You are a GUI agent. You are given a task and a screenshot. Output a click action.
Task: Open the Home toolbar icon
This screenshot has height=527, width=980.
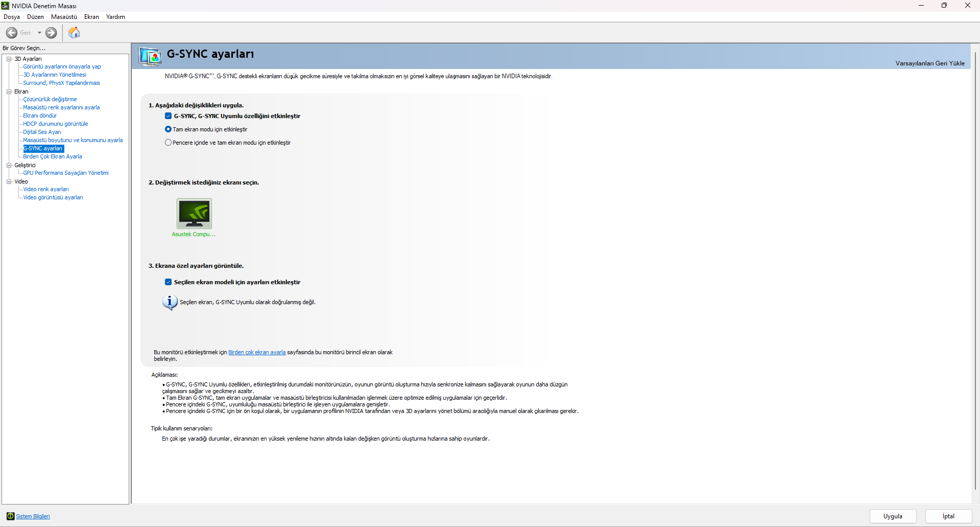[x=74, y=33]
